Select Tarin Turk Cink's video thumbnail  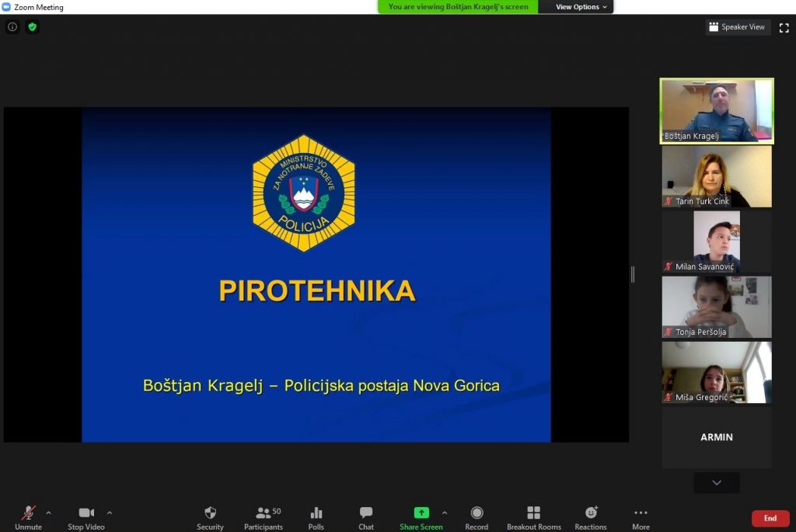(716, 176)
